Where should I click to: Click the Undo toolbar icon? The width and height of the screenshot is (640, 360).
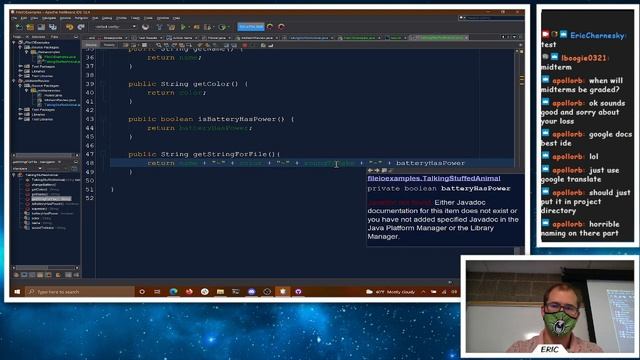(x=69, y=27)
